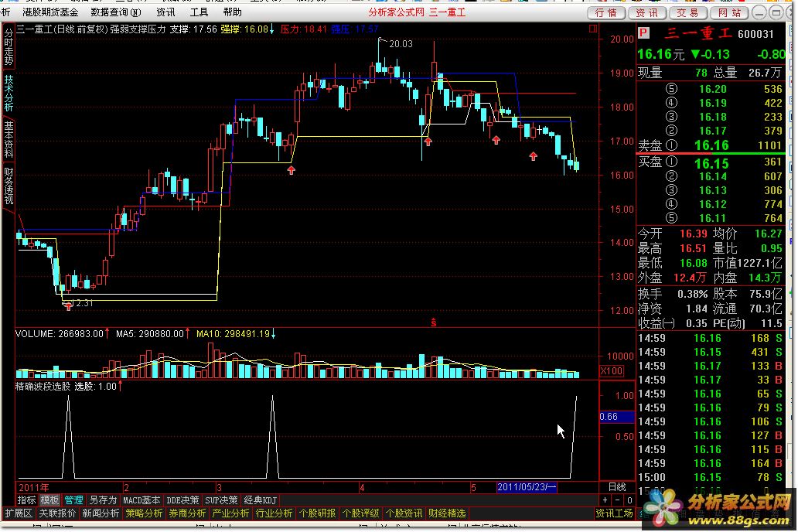Open the 港股期货基金 menu
Image resolution: width=798 pixels, height=532 pixels.
[50, 12]
